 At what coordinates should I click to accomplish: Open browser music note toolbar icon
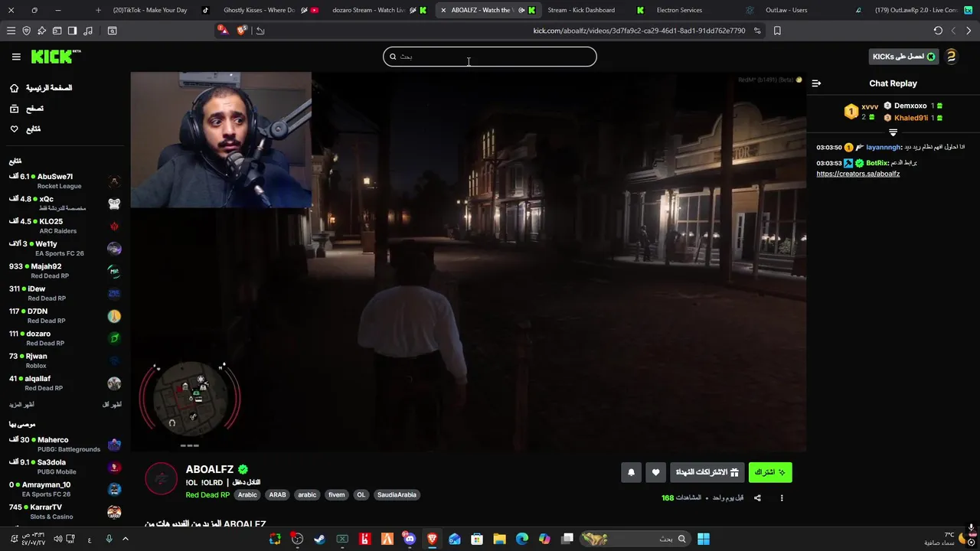click(x=87, y=31)
